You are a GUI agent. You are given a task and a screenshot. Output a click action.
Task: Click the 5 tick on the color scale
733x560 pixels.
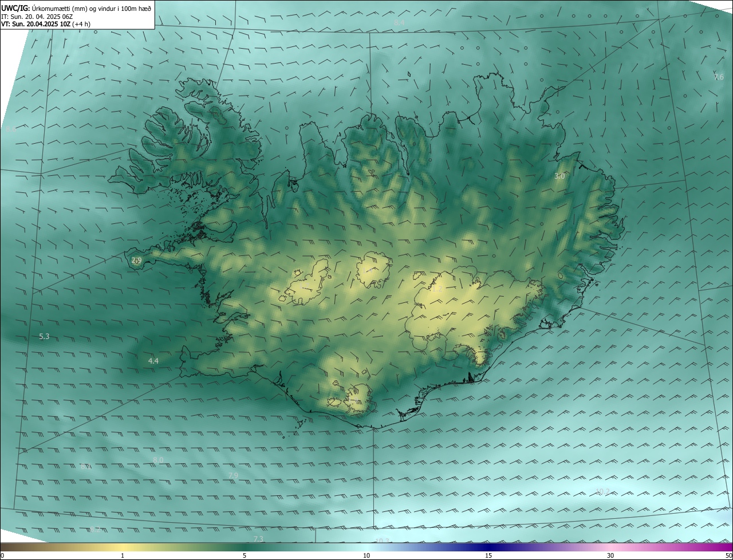click(245, 555)
